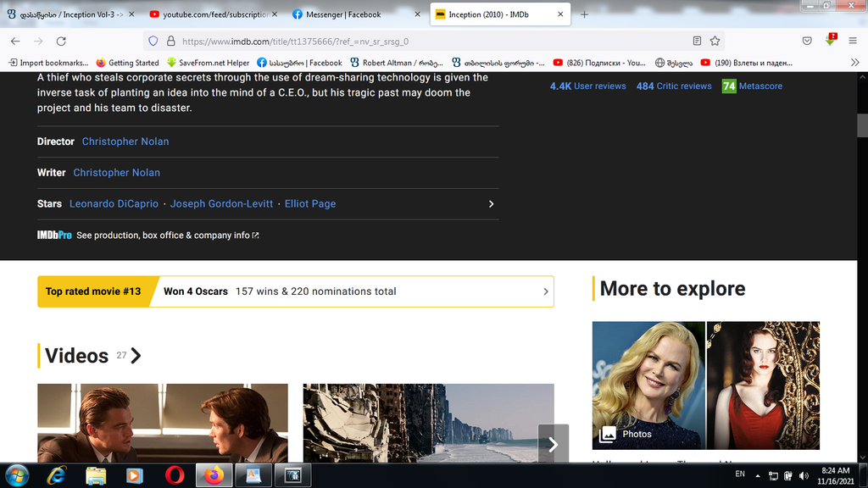View 4.4K user reviews

coord(588,86)
